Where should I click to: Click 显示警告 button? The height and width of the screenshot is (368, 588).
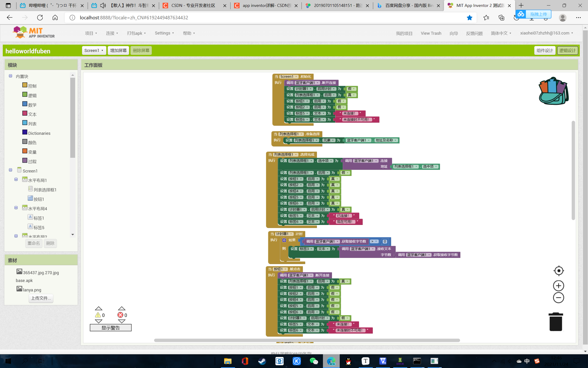pos(110,328)
